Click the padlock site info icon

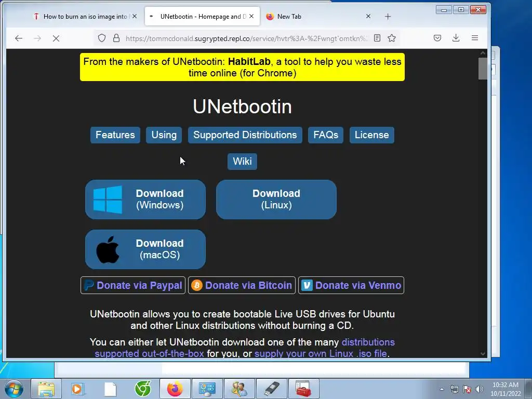pyautogui.click(x=116, y=38)
